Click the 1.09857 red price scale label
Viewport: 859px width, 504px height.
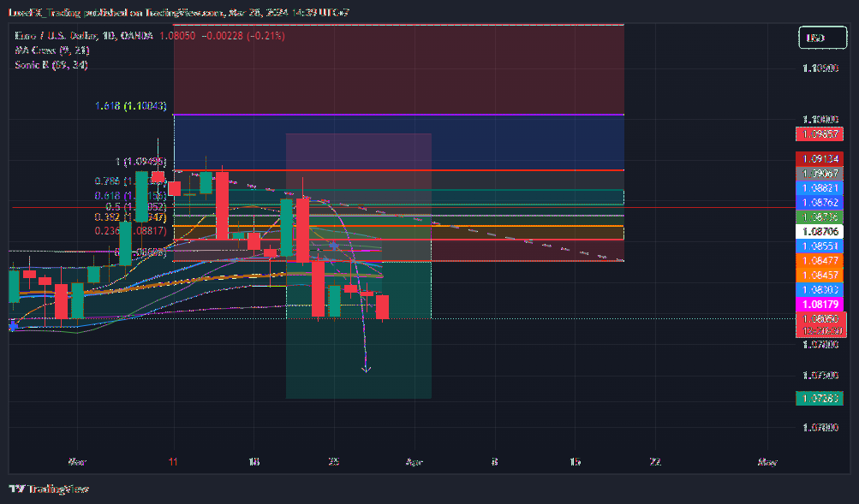tap(820, 134)
